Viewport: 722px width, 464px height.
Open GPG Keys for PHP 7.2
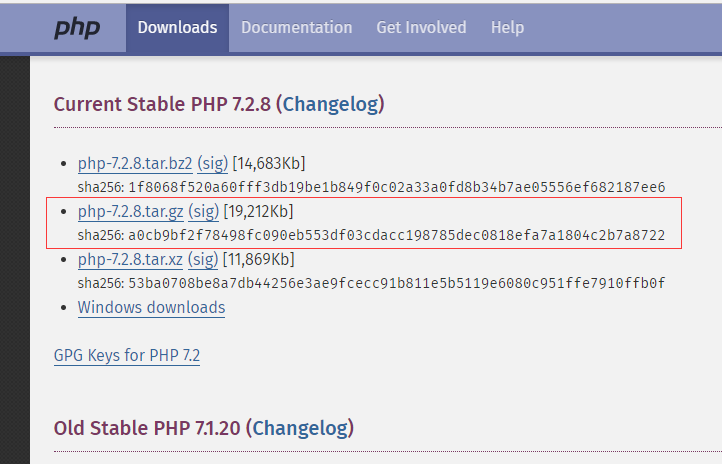pos(127,355)
